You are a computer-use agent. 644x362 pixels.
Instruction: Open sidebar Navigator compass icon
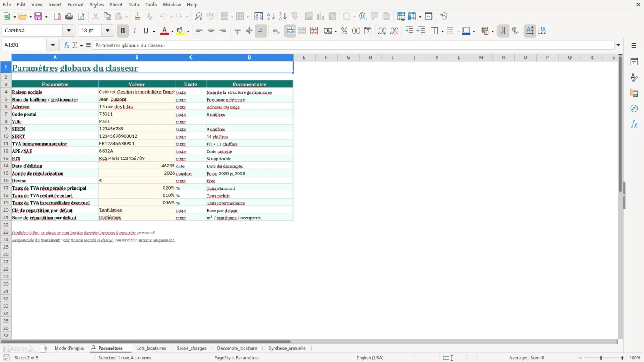point(634,108)
